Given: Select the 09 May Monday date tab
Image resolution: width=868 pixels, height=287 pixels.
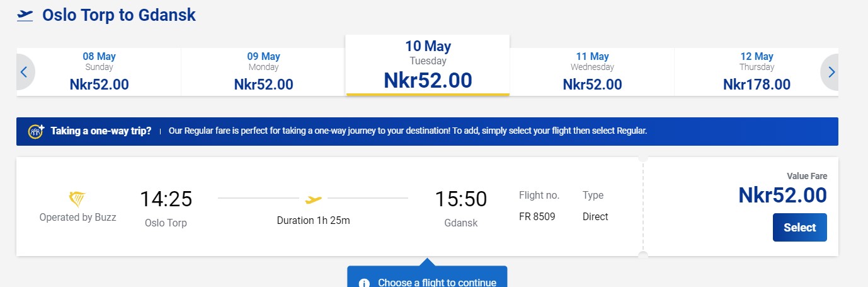Looking at the screenshot, I should 263,72.
